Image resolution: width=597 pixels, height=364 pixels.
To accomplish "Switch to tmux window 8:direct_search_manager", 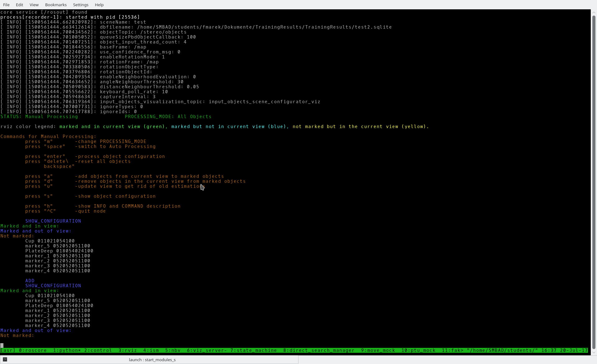I will pos(319,350).
